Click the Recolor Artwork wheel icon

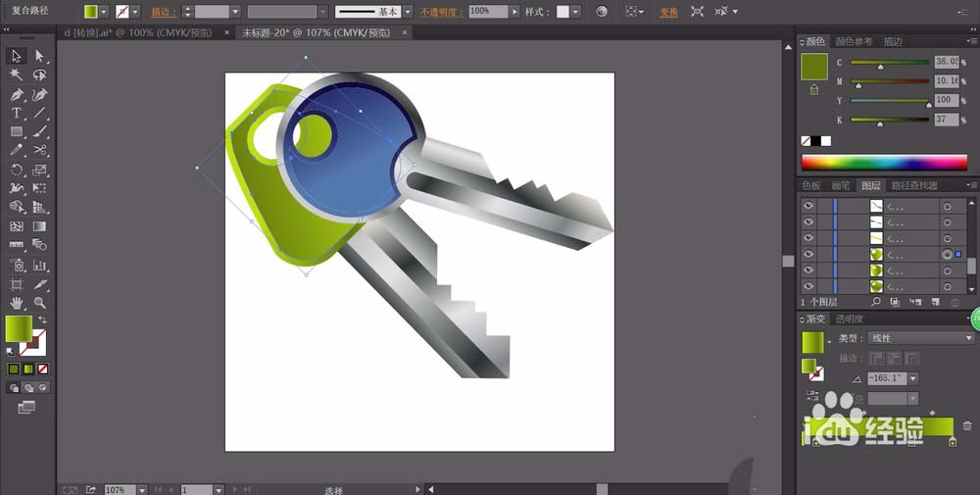tap(602, 11)
